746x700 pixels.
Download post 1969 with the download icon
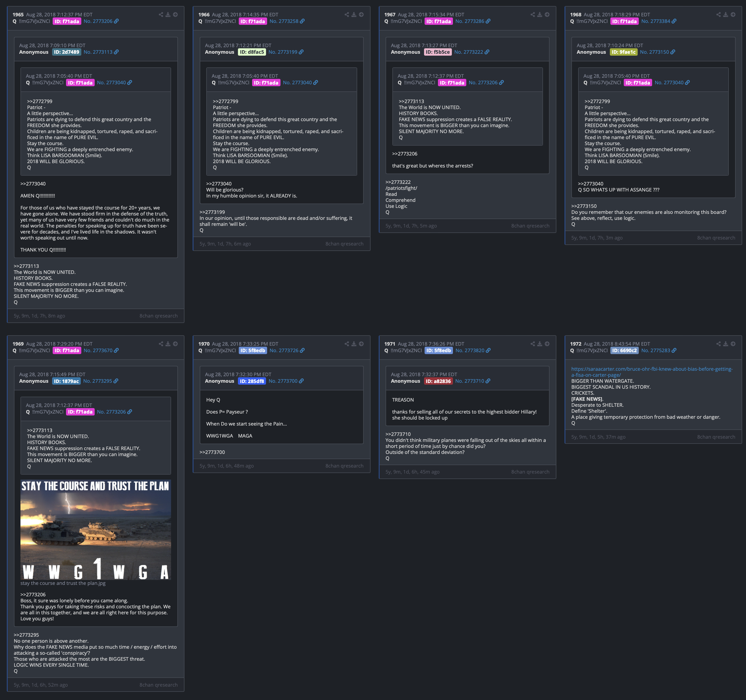tap(168, 344)
